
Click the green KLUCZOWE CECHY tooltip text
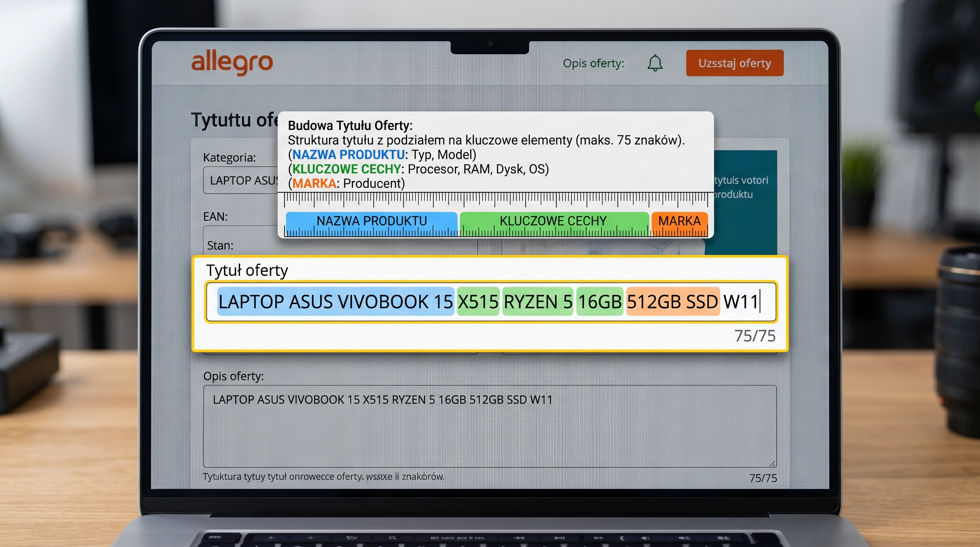[x=346, y=169]
